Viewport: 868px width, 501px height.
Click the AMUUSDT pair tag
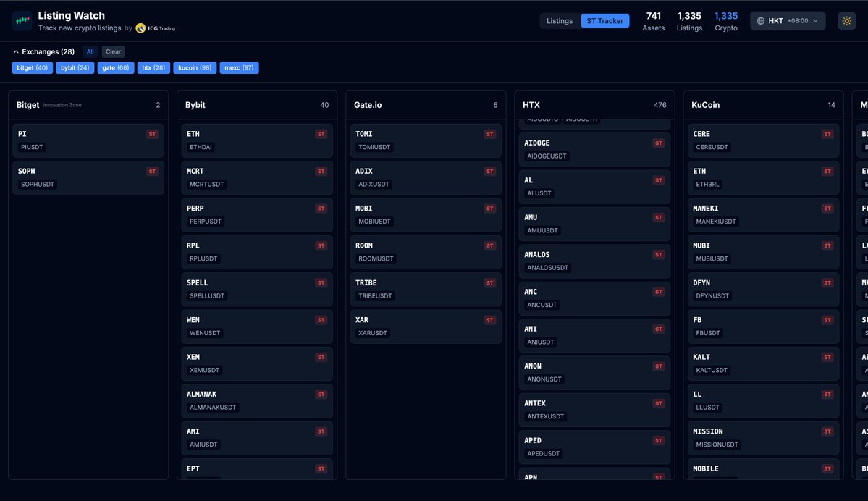coord(542,230)
